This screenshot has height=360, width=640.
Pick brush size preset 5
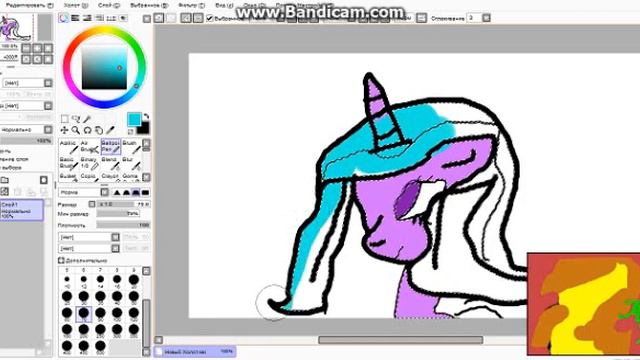(67, 280)
